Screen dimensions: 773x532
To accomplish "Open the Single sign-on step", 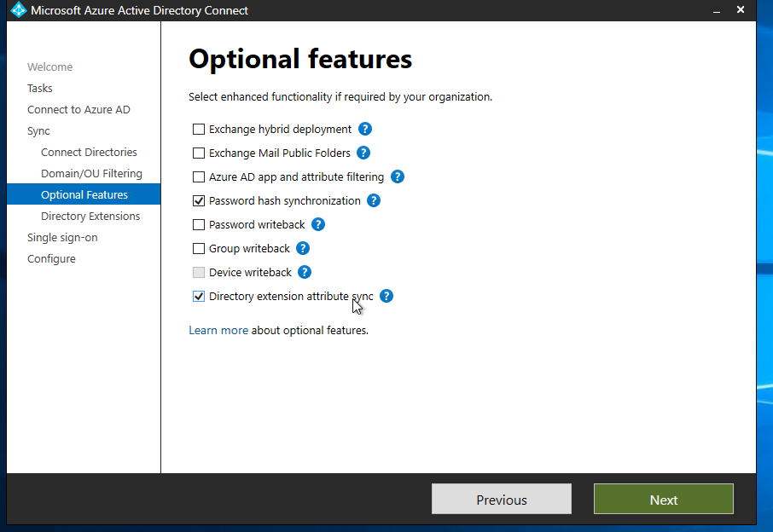I will [x=62, y=237].
